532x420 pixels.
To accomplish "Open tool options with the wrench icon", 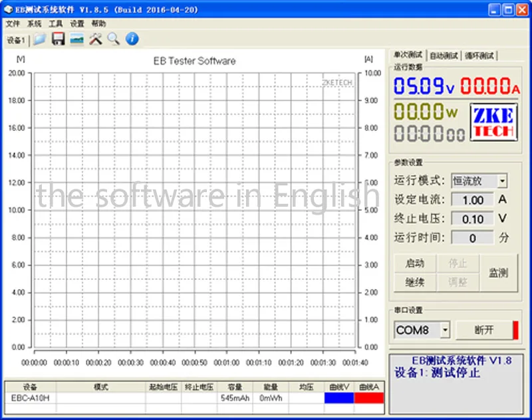I will (x=95, y=39).
